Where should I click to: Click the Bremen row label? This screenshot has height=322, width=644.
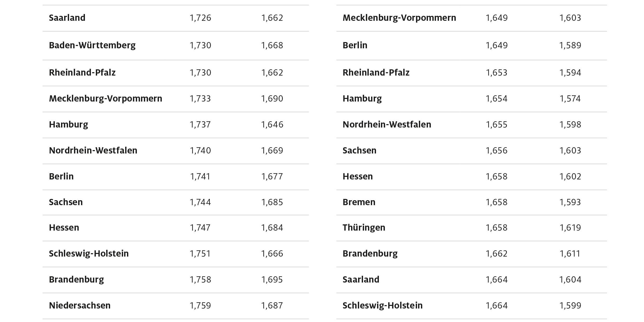pyautogui.click(x=359, y=202)
